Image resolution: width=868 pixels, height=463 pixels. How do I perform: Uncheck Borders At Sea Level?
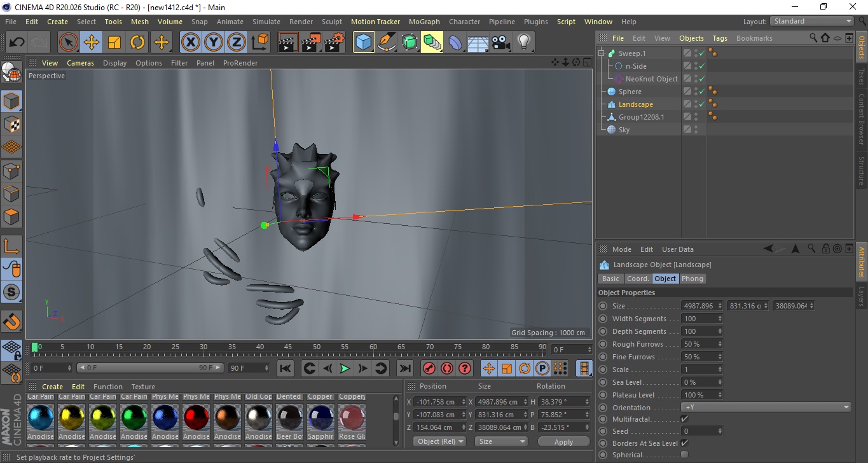tap(684, 443)
